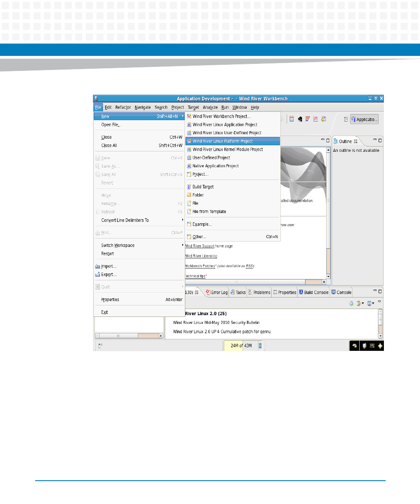Select Folder in the New submenu
Screen dimensions: 420x504
point(232,195)
